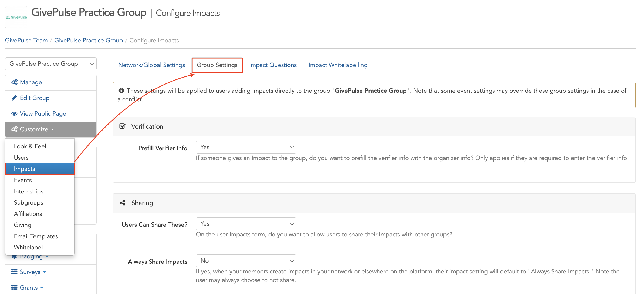Click the Always Share Impacts label
Viewport: 644px width, 294px height.
tap(158, 262)
